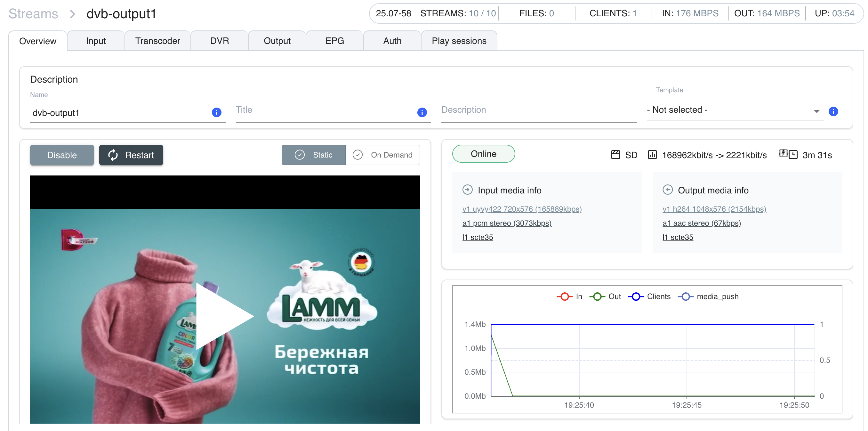This screenshot has width=868, height=431.
Task: Switch to the Input tab
Action: tap(96, 41)
